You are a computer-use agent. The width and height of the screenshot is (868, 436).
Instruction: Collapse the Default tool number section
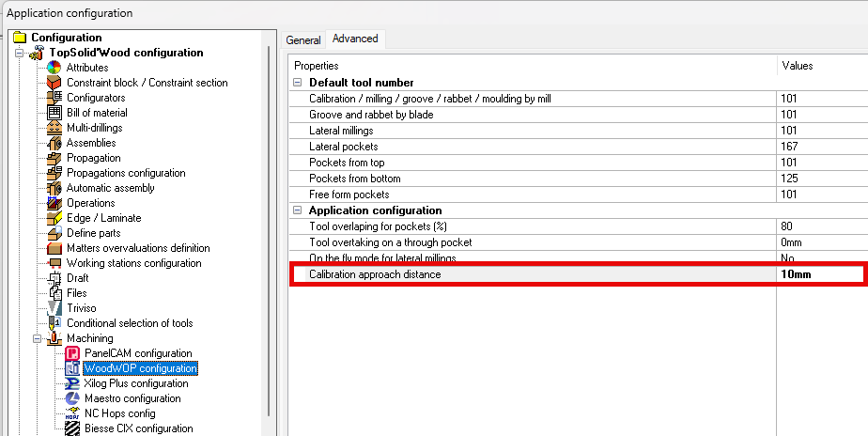click(x=299, y=83)
